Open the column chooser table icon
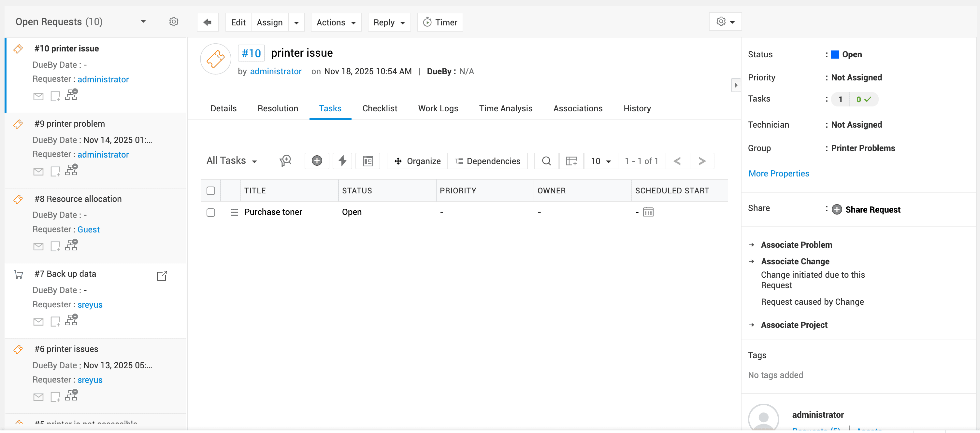 571,161
